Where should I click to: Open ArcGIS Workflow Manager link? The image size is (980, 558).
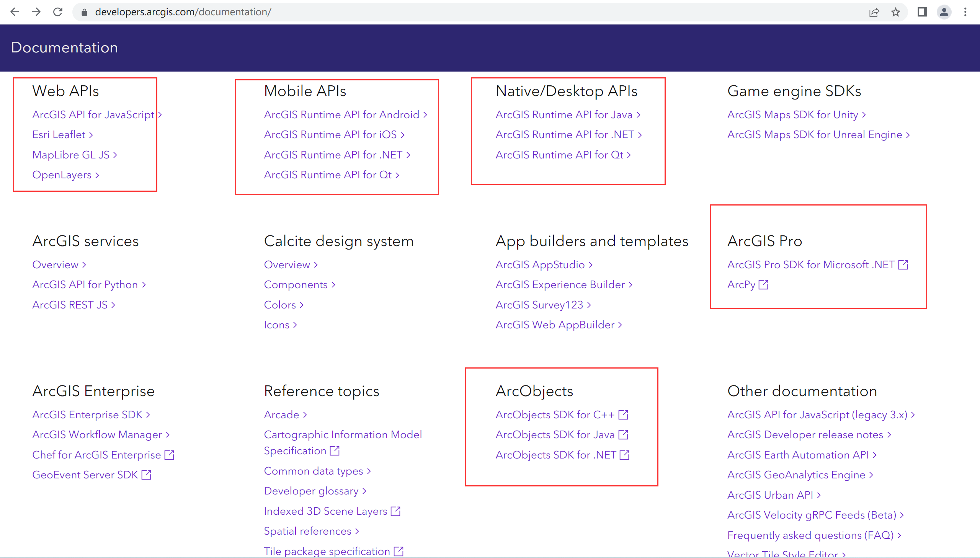tap(101, 435)
